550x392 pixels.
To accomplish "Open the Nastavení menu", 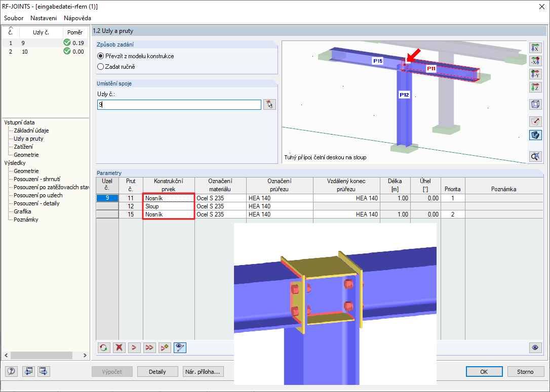I will point(44,18).
